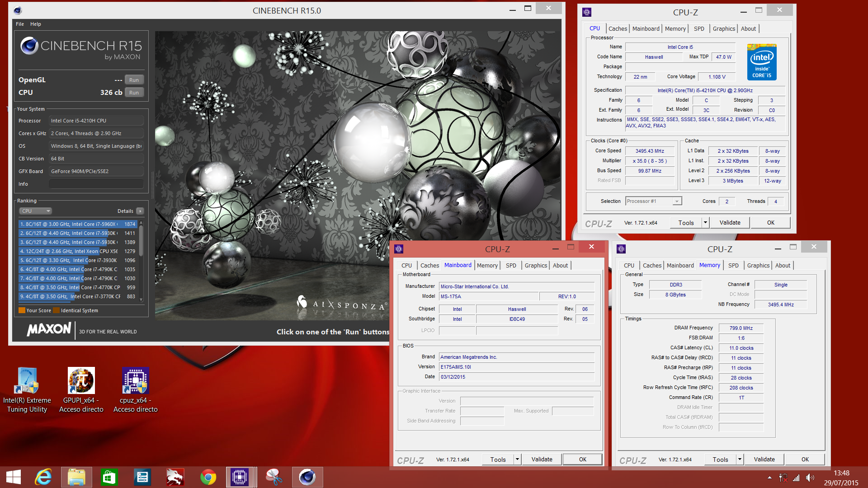Click Tools button in Memory CPU-Z window
The image size is (868, 488).
pyautogui.click(x=720, y=460)
